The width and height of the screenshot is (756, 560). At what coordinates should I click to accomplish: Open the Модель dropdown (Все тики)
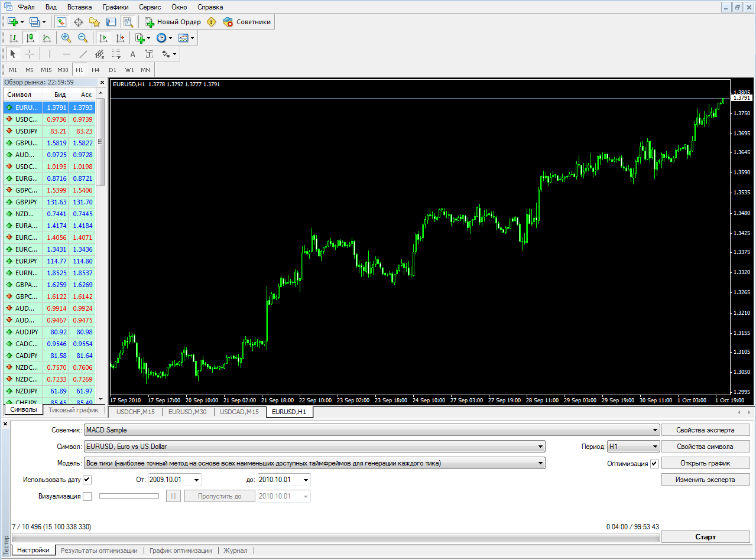coord(314,463)
